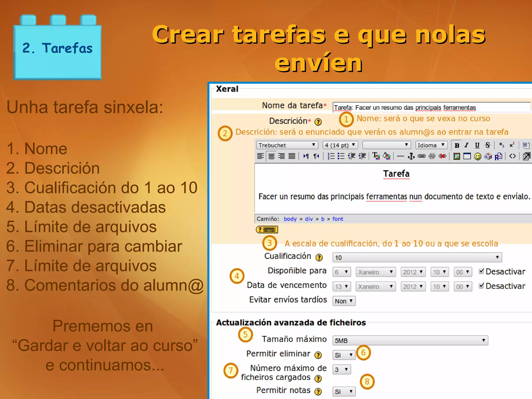Open help icon beside ficheiros cargados
This screenshot has width=532, height=399.
(x=318, y=378)
